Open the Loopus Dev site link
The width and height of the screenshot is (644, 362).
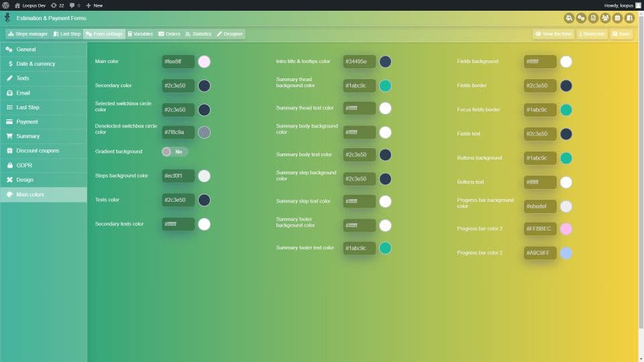coord(30,5)
